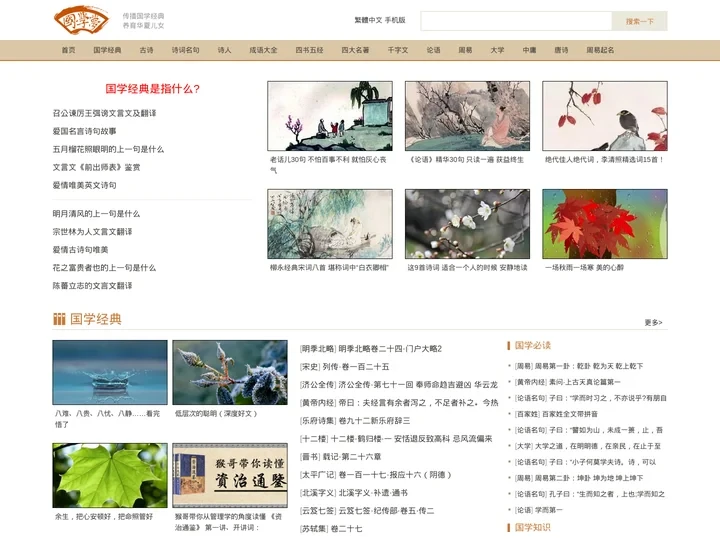This screenshot has width=720, height=540.
Task: Select 古诗 in the navigation bar
Action: pos(146,50)
